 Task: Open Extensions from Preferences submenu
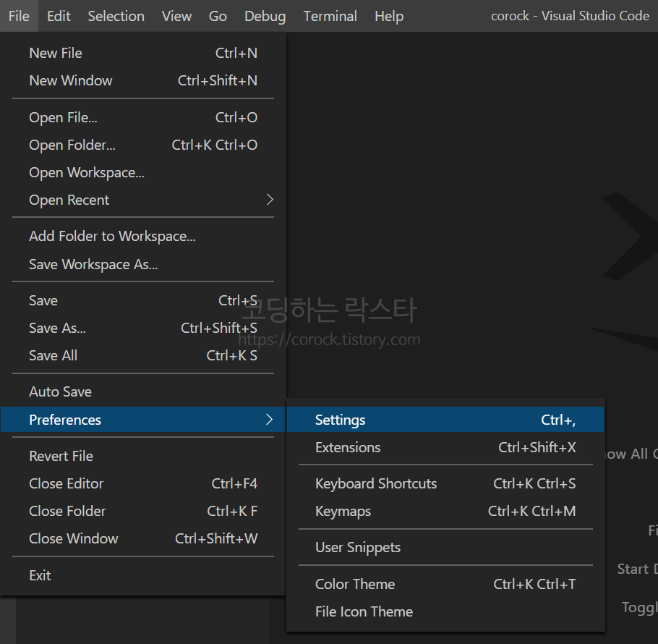pyautogui.click(x=445, y=447)
